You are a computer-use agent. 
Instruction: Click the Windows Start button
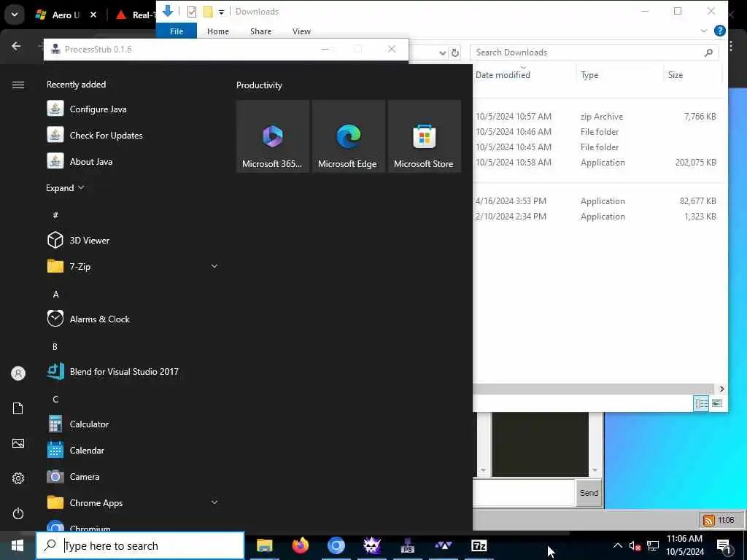(x=18, y=545)
